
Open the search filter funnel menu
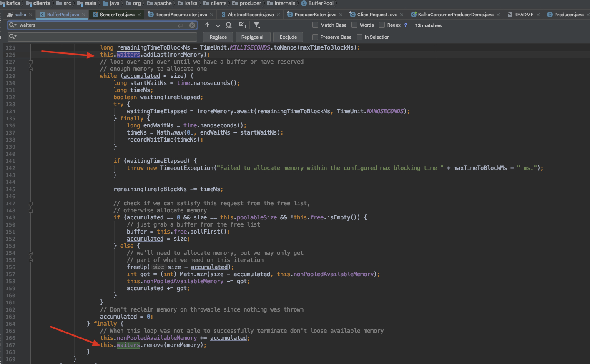point(257,25)
